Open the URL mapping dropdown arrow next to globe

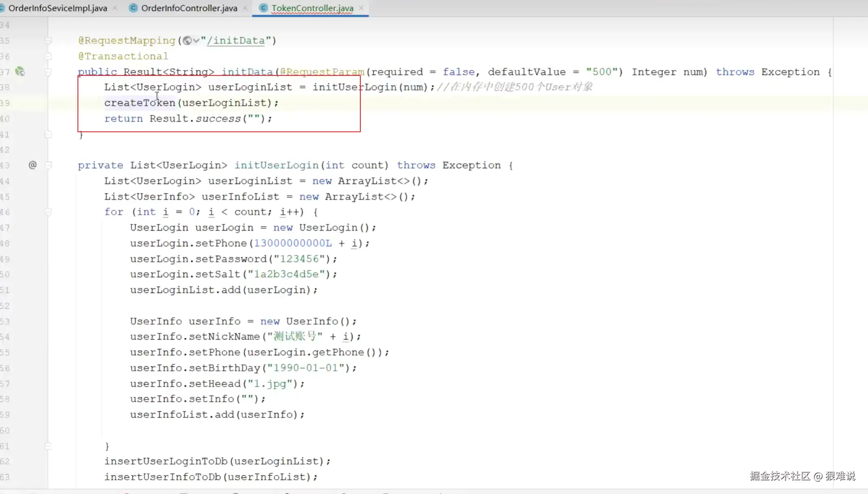(x=196, y=41)
